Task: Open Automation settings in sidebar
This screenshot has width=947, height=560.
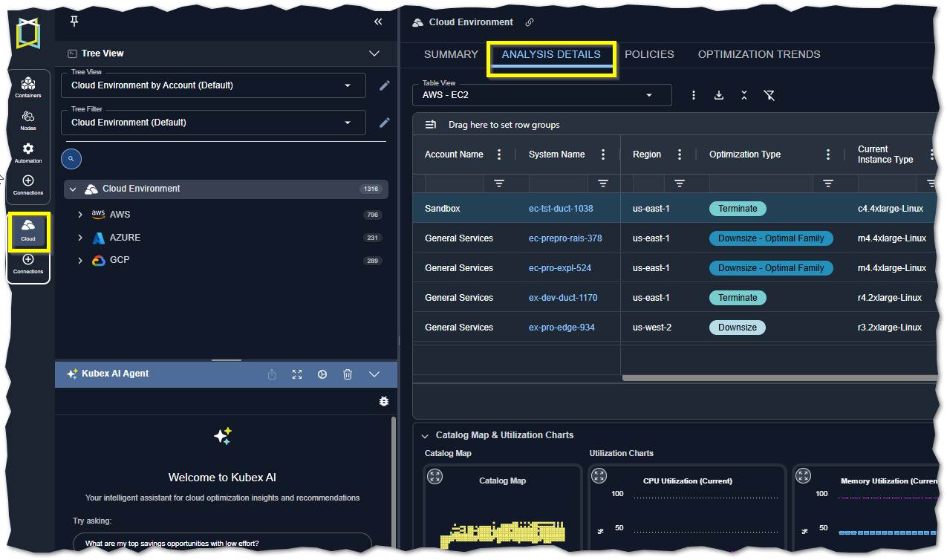Action: (x=28, y=152)
